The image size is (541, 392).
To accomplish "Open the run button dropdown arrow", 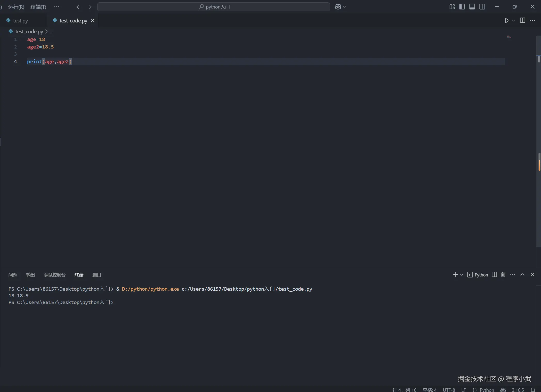I will (x=513, y=20).
